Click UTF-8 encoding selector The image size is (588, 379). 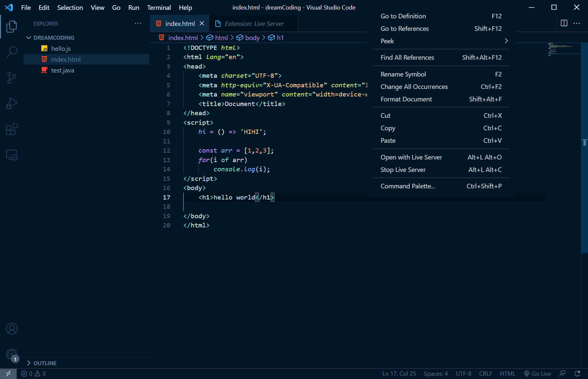click(463, 373)
